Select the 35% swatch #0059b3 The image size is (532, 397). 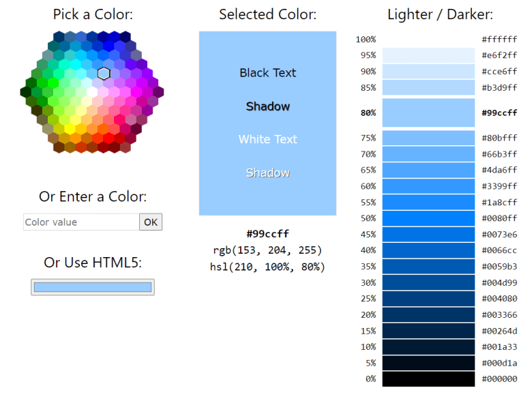(x=428, y=267)
